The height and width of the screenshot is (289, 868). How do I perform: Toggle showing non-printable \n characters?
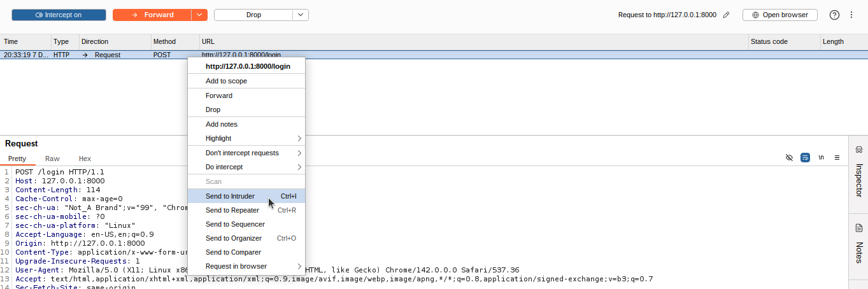coord(821,157)
